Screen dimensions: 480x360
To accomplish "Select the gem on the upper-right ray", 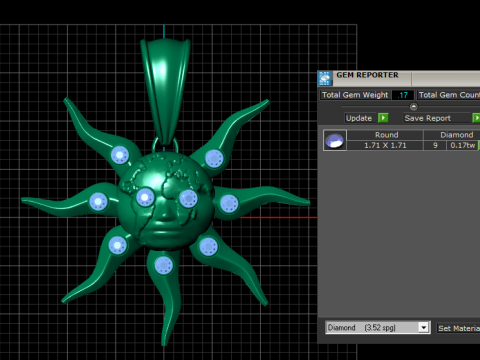I will [214, 158].
